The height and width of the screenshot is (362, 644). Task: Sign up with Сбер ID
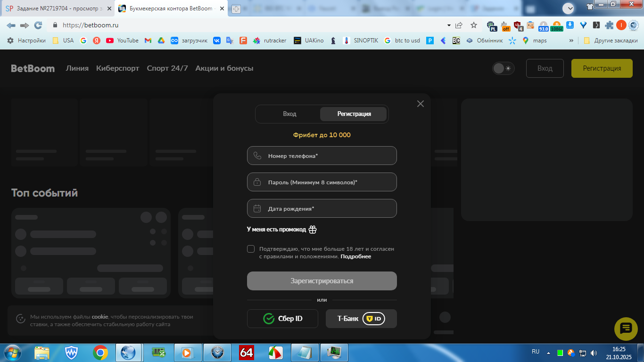[282, 319]
